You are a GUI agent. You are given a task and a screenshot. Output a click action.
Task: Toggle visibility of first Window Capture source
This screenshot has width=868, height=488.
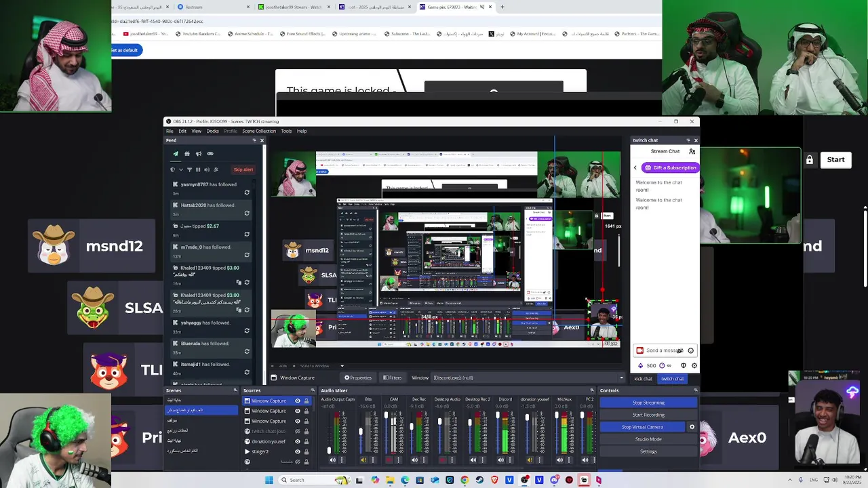click(x=297, y=401)
